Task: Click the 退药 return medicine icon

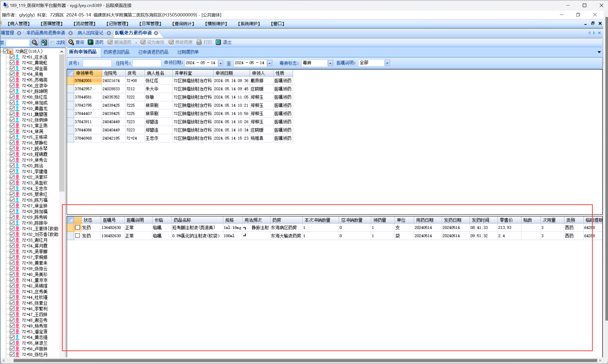Action: point(91,42)
